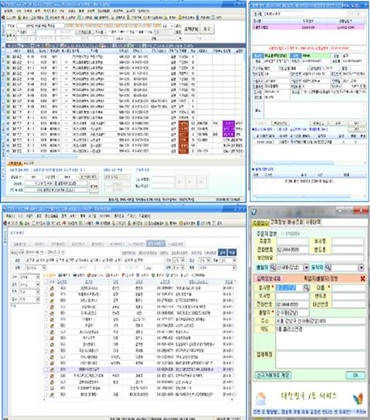Open the arrival location dropdown arrow
Image resolution: width=370 pixels, height=420 pixels.
(361, 267)
